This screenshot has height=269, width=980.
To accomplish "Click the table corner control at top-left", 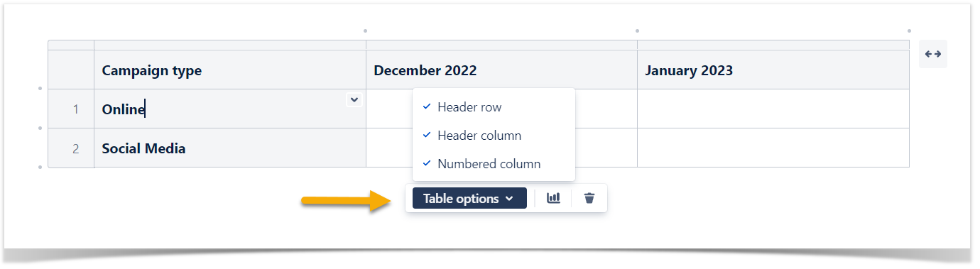I will [x=71, y=45].
